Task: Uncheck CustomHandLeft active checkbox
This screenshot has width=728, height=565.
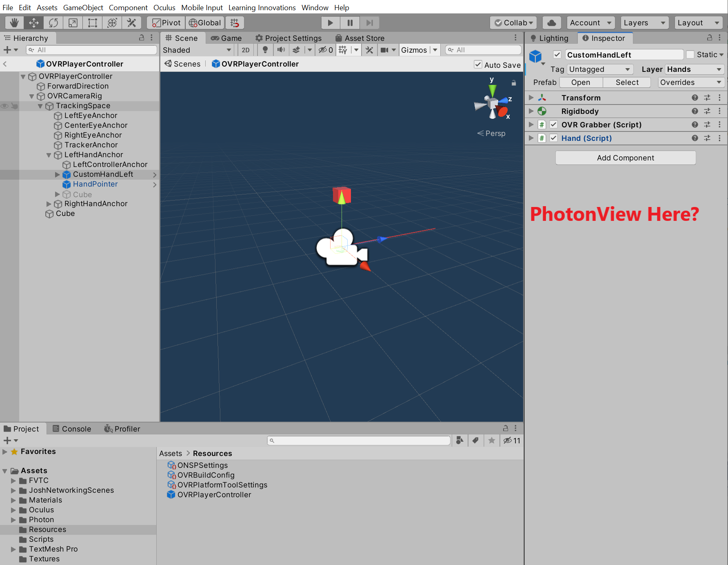Action: (x=557, y=55)
